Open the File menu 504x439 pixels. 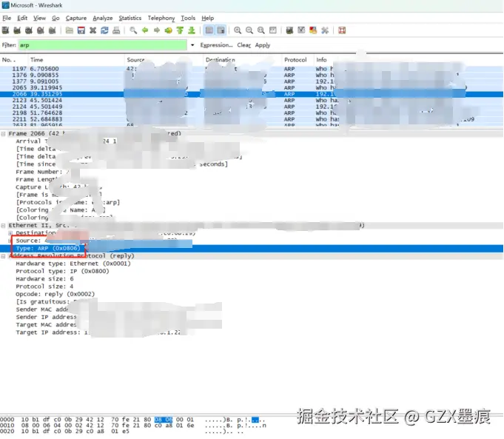tap(7, 18)
